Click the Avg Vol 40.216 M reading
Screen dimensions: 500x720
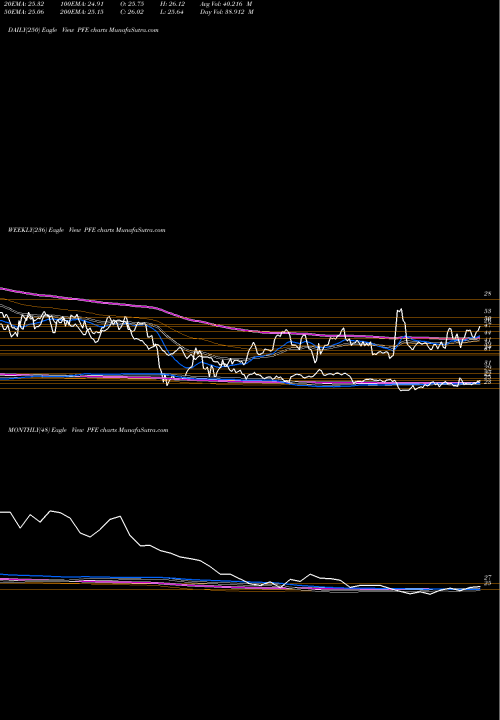pyautogui.click(x=226, y=4)
